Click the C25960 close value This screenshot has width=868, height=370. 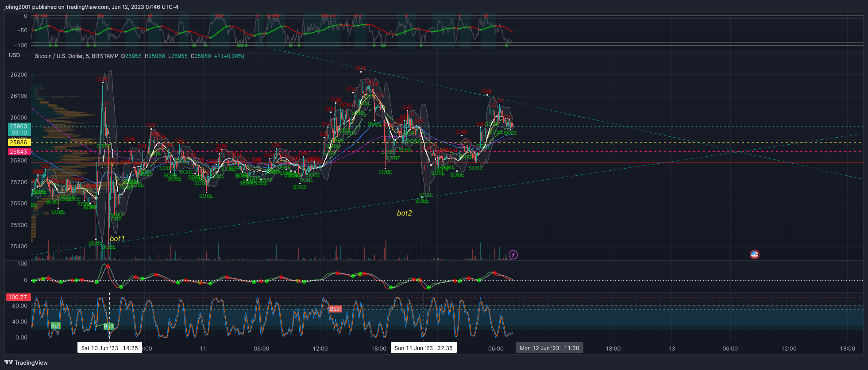pos(201,56)
